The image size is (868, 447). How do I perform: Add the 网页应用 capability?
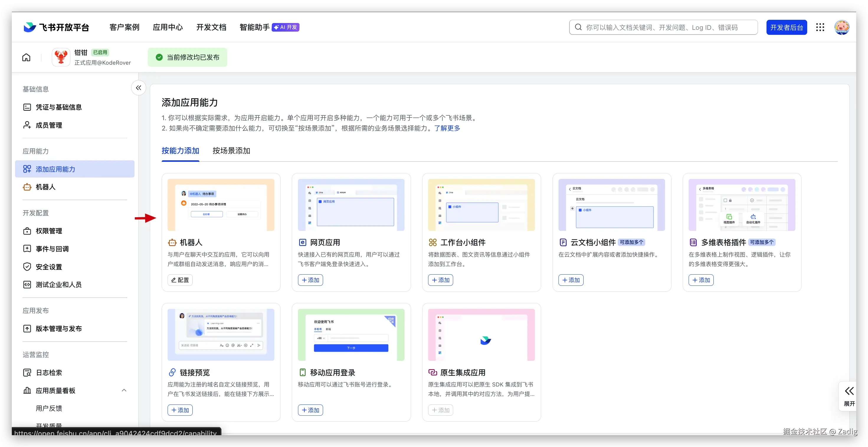pyautogui.click(x=310, y=280)
